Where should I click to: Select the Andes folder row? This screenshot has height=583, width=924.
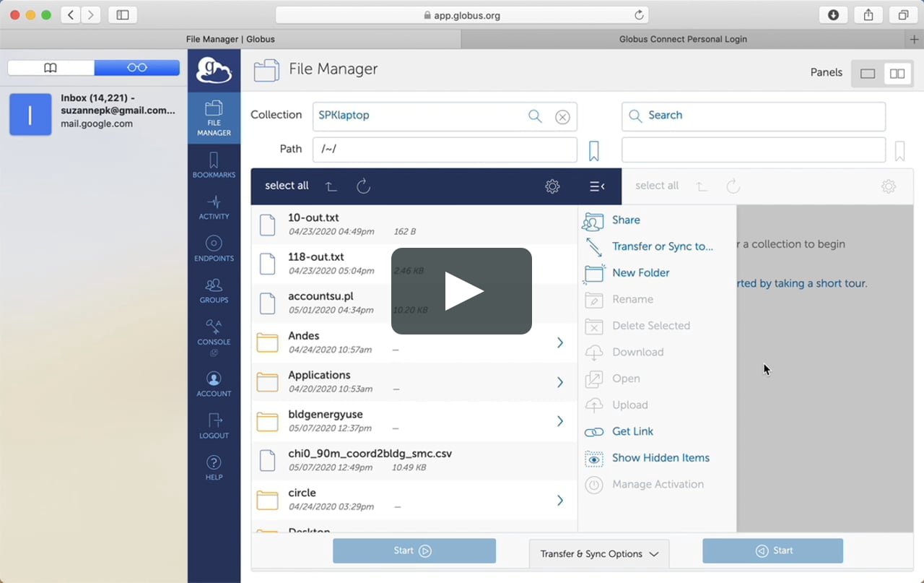[x=414, y=342]
